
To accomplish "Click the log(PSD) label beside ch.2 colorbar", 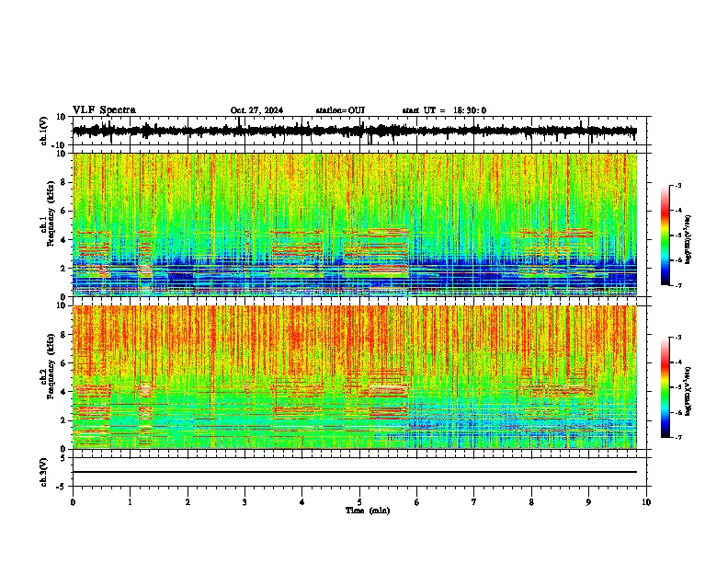I will pos(688,391).
